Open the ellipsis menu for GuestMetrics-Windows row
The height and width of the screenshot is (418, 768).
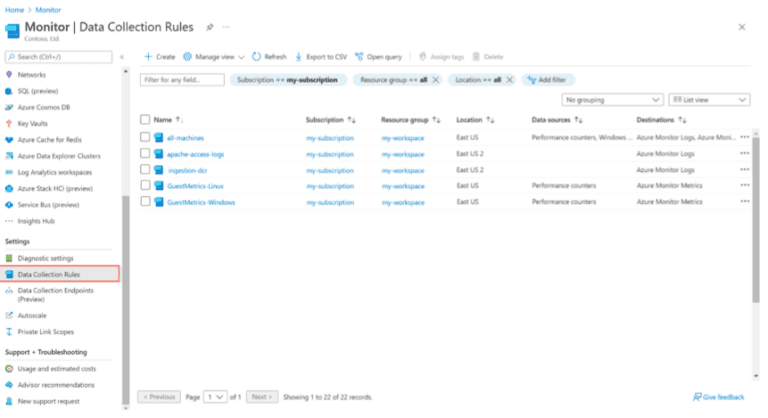click(x=744, y=201)
